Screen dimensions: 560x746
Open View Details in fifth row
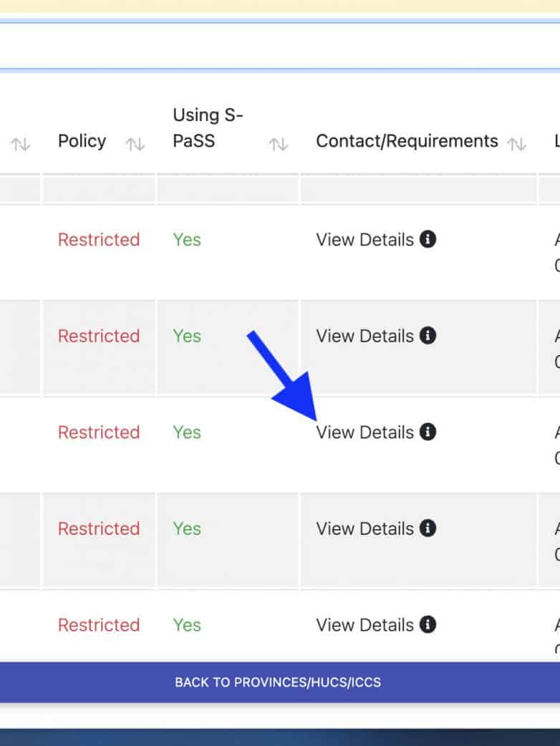365,625
